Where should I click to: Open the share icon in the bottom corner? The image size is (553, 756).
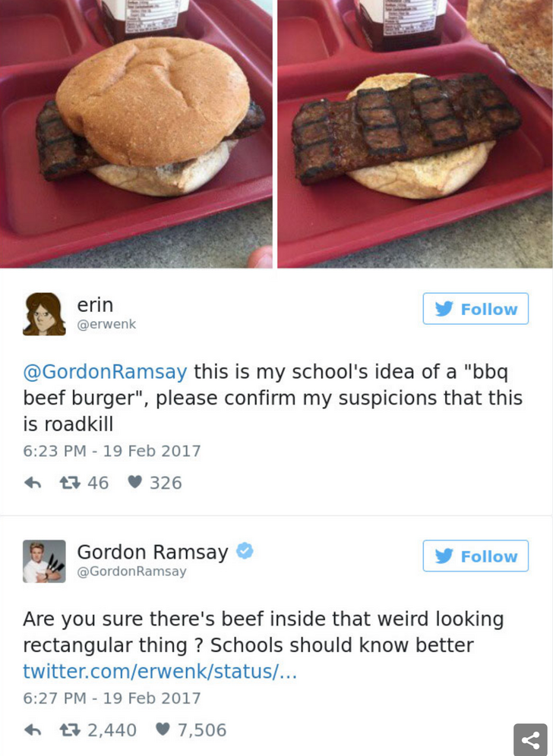pyautogui.click(x=530, y=739)
